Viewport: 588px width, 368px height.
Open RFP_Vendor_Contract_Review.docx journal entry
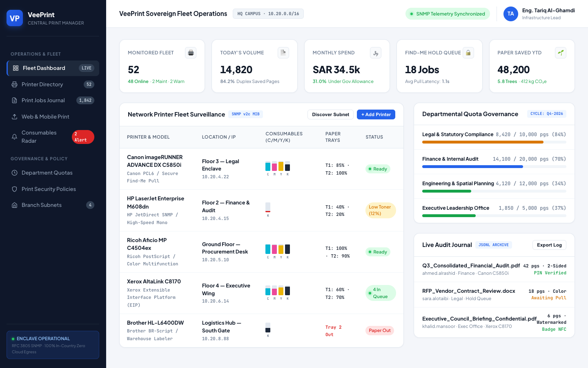[494, 294]
